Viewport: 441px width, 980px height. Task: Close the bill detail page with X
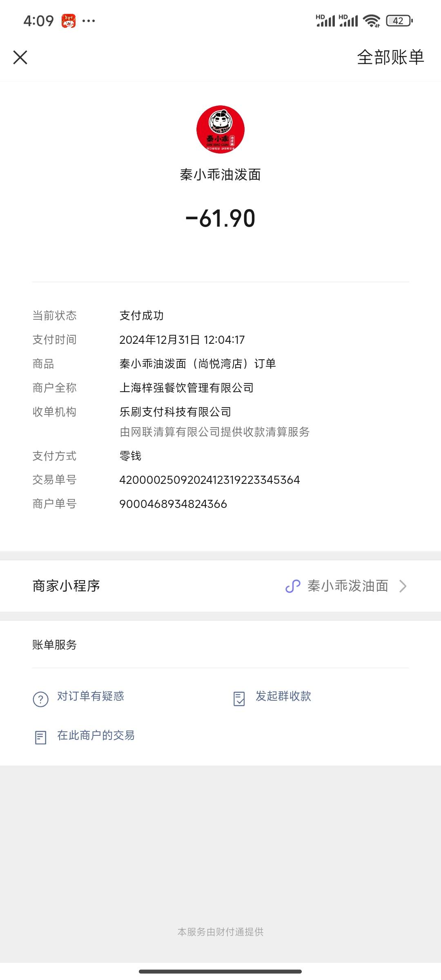20,58
